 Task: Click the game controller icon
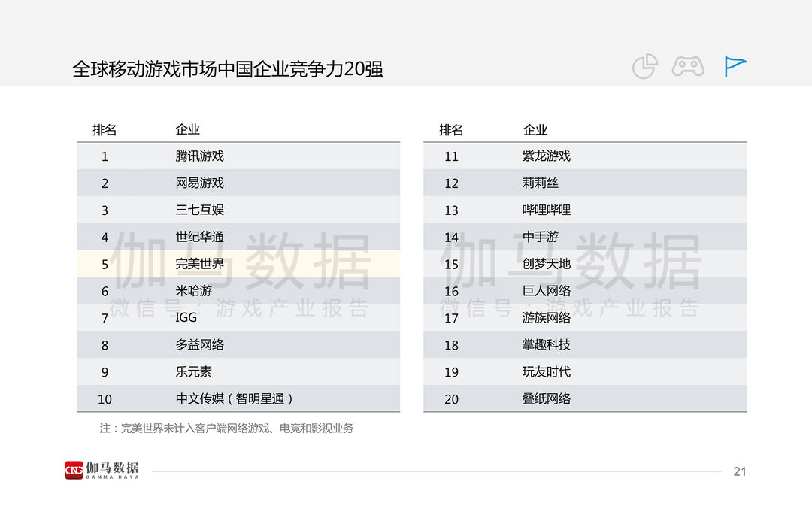pos(688,66)
